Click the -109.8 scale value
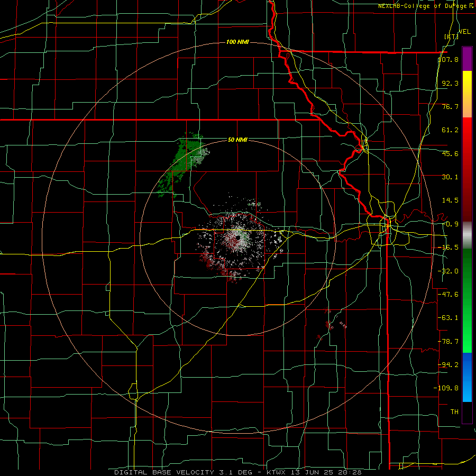This screenshot has width=476, height=476. point(446,388)
